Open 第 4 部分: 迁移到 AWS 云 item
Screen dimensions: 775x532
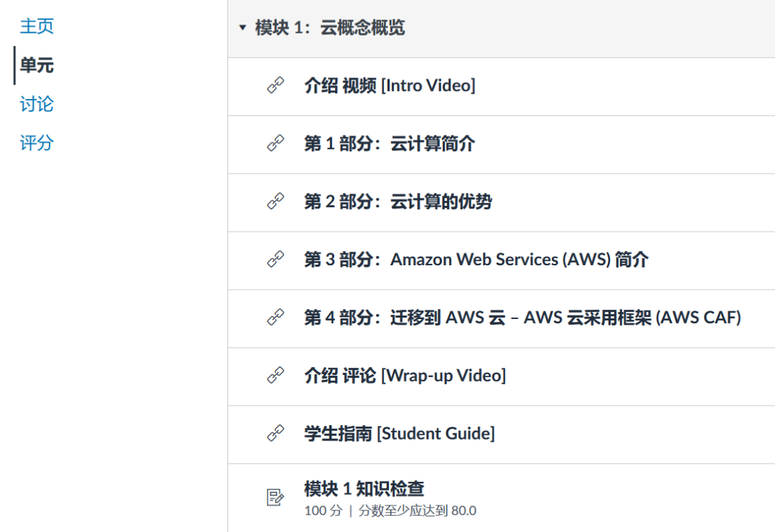(523, 318)
